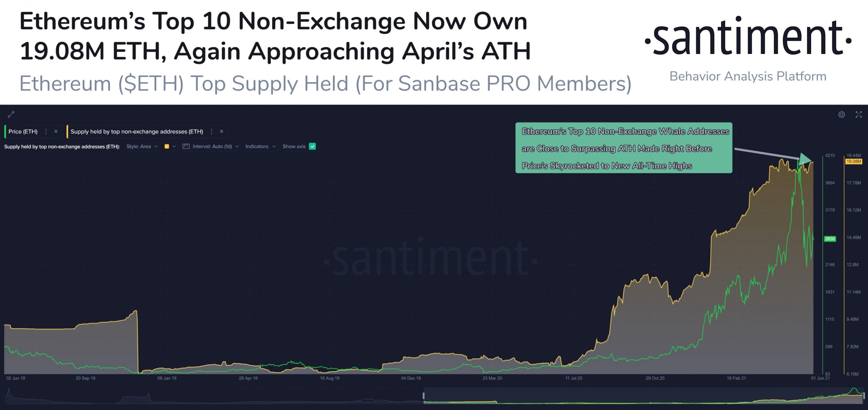Open Price (ETH) metric options menu
This screenshot has width=868, height=410.
click(x=46, y=132)
